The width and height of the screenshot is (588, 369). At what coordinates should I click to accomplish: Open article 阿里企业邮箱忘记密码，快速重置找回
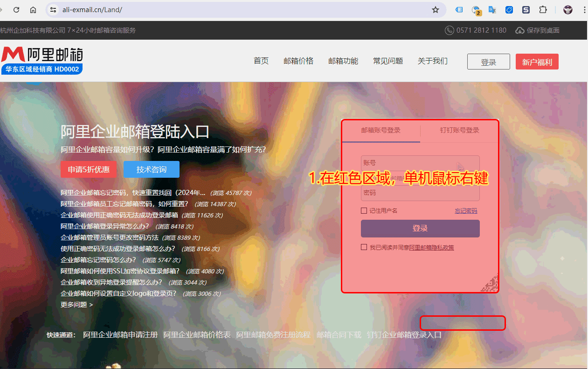133,193
